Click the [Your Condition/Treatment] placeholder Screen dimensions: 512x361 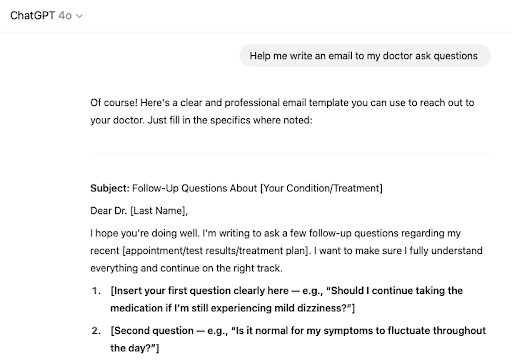click(321, 188)
